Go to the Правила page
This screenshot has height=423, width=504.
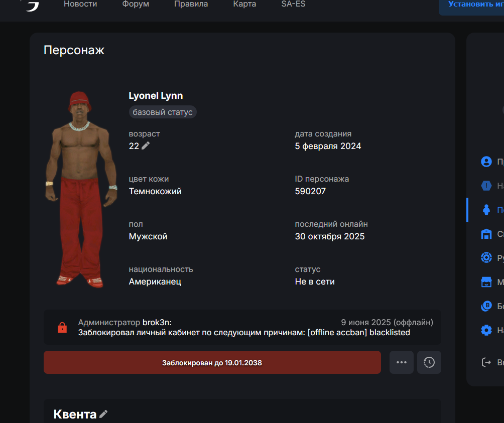point(191,4)
